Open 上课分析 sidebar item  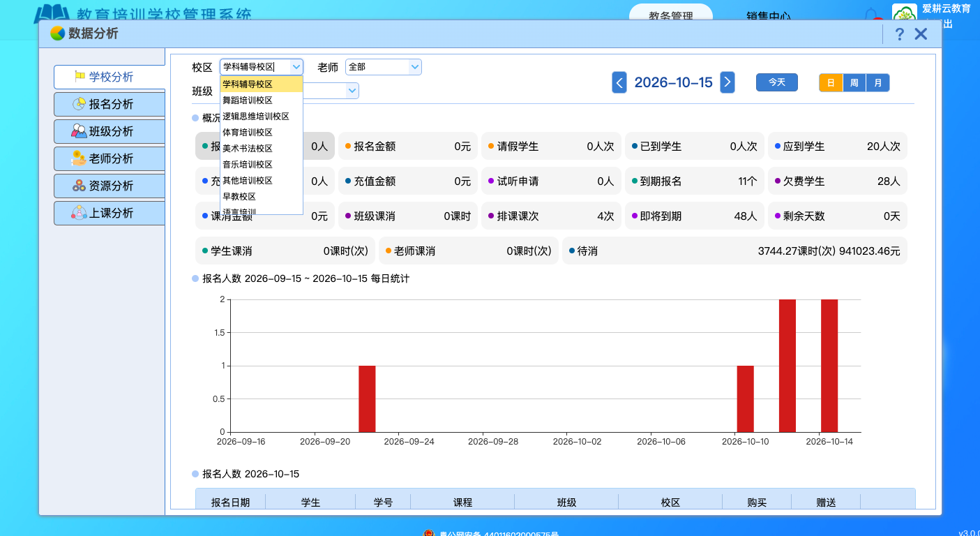pyautogui.click(x=110, y=213)
